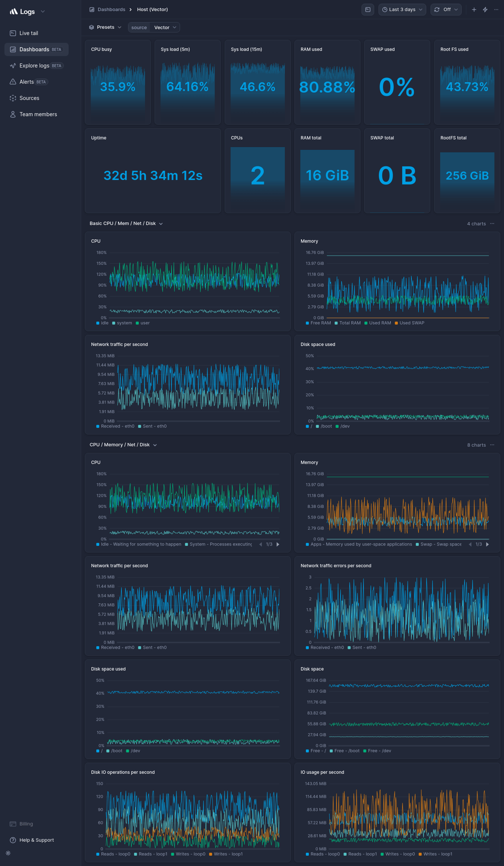Toggle Sent - eth0 in Network traffic errors chart
Screen dimensions: 504x866
[362, 647]
